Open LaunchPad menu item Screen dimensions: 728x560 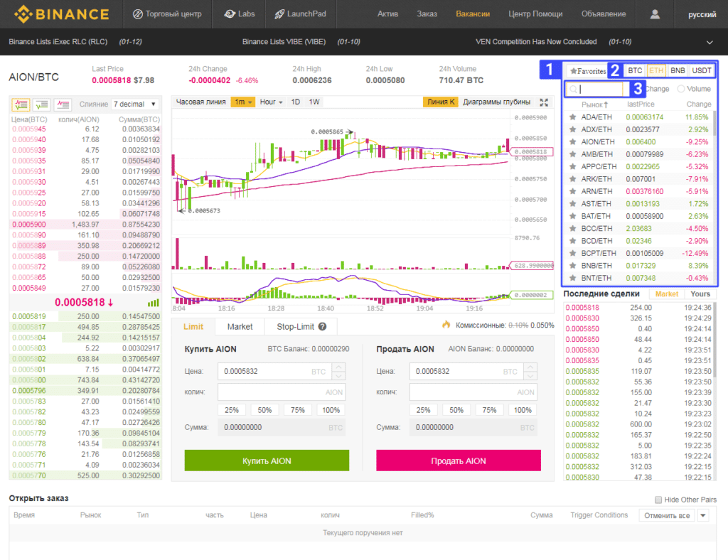(301, 14)
